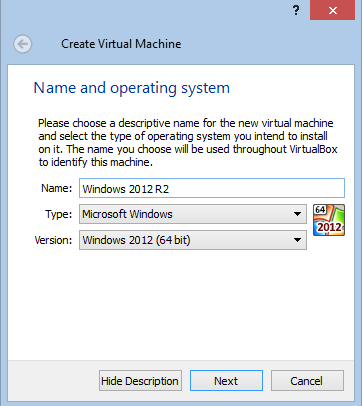The height and width of the screenshot is (406, 362).
Task: Click the description paragraph about VirtualBox
Action: point(188,142)
